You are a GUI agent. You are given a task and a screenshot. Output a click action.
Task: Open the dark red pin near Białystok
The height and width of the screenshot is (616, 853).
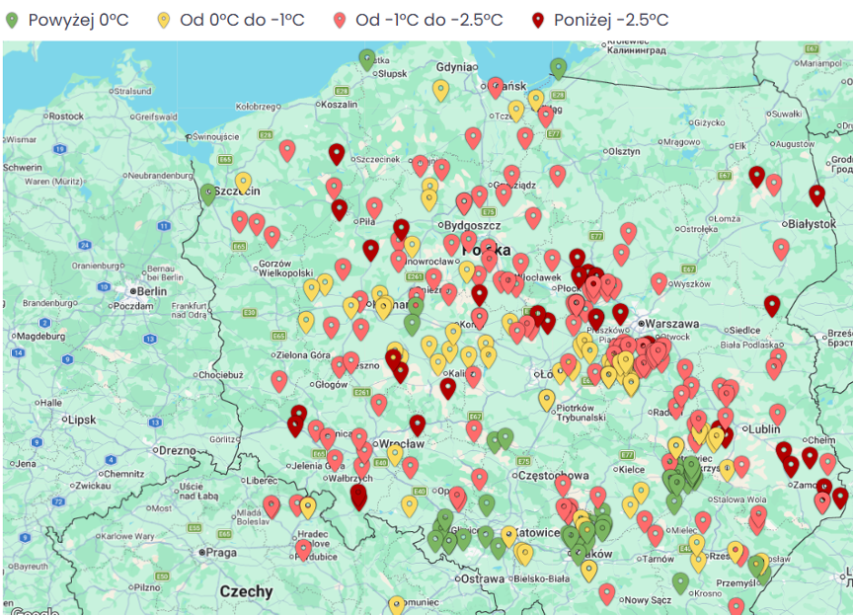(x=816, y=194)
